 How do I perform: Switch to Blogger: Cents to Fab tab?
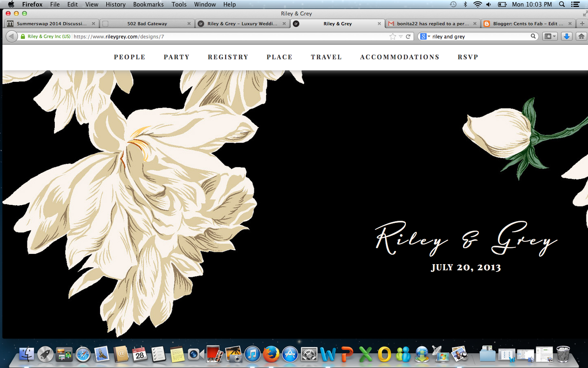(528, 24)
